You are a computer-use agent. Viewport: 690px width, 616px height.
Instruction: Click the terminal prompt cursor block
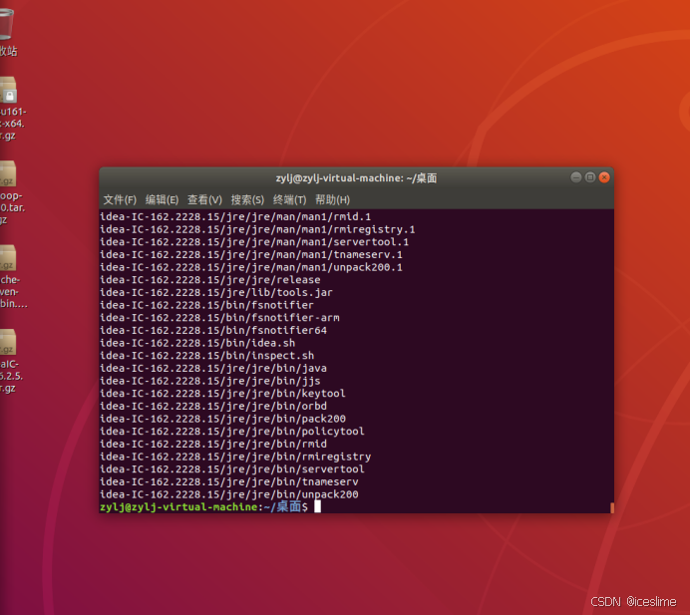point(317,507)
